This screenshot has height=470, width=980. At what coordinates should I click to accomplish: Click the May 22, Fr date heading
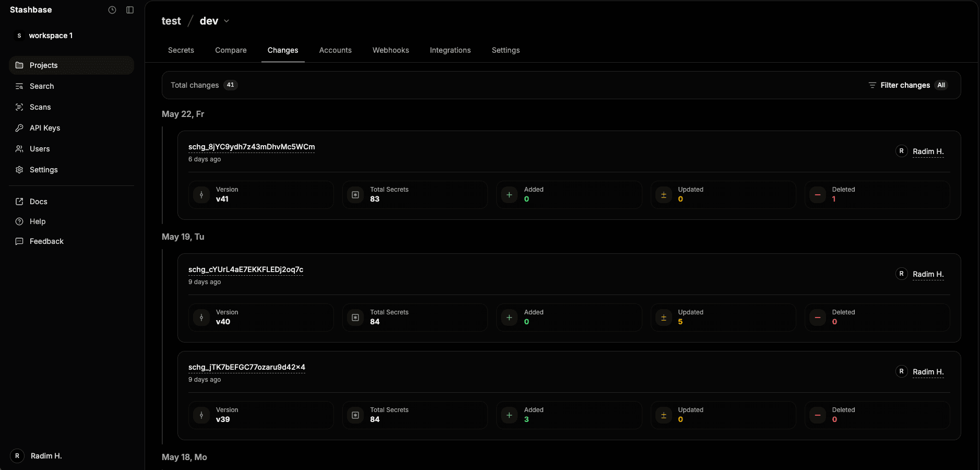click(183, 114)
